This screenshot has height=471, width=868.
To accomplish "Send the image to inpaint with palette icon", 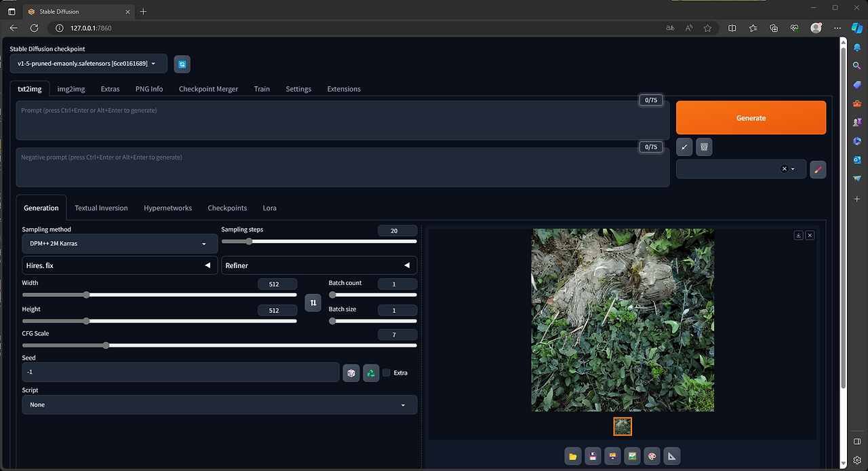I will (x=652, y=455).
